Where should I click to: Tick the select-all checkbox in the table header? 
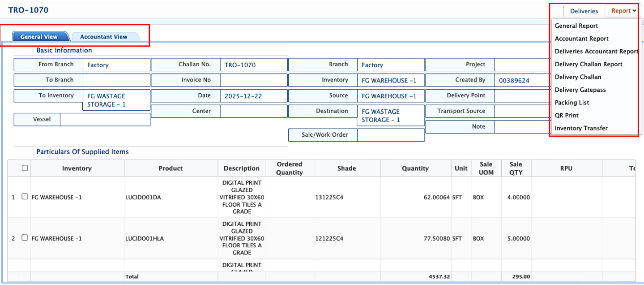tap(25, 168)
